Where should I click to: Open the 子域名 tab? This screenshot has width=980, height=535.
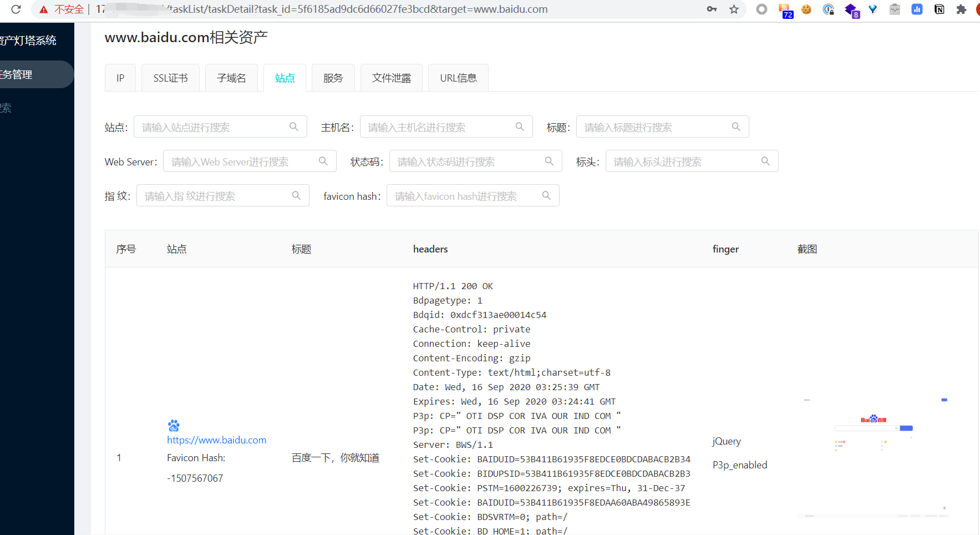pyautogui.click(x=231, y=78)
